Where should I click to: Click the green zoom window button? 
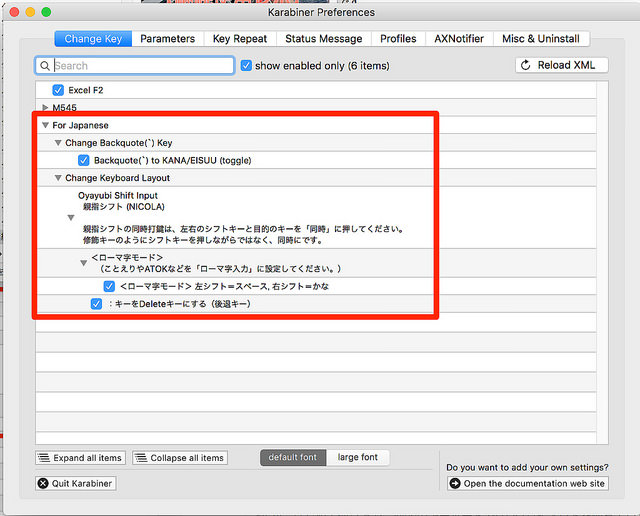pyautogui.click(x=47, y=12)
